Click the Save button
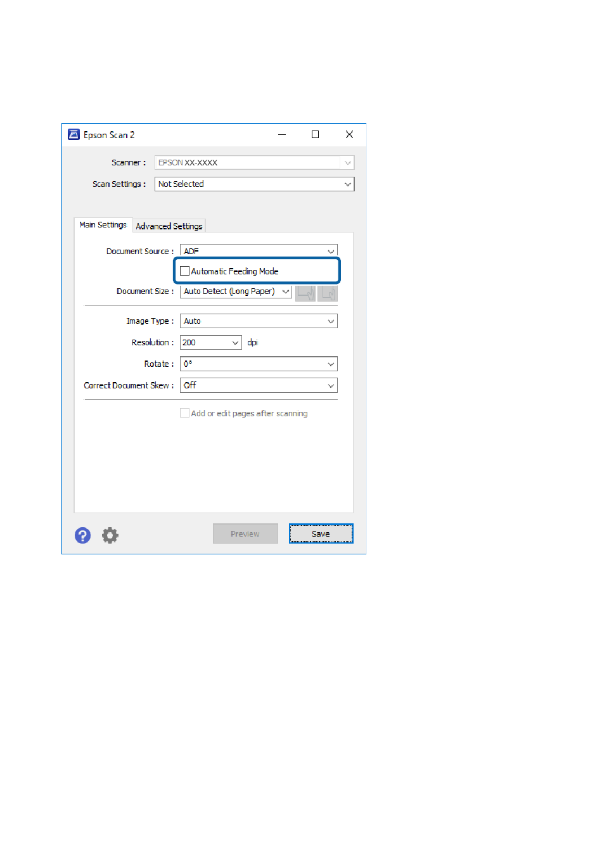Viewport: 602px width, 868px height. (321, 533)
